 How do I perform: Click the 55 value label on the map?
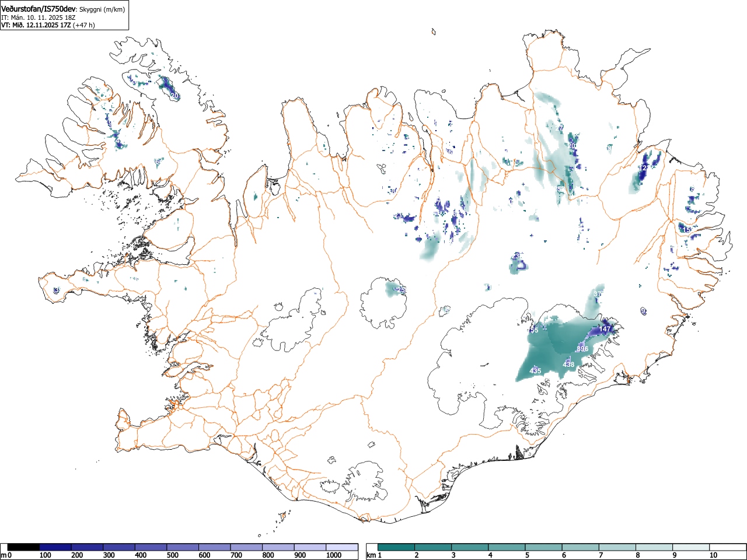(534, 330)
